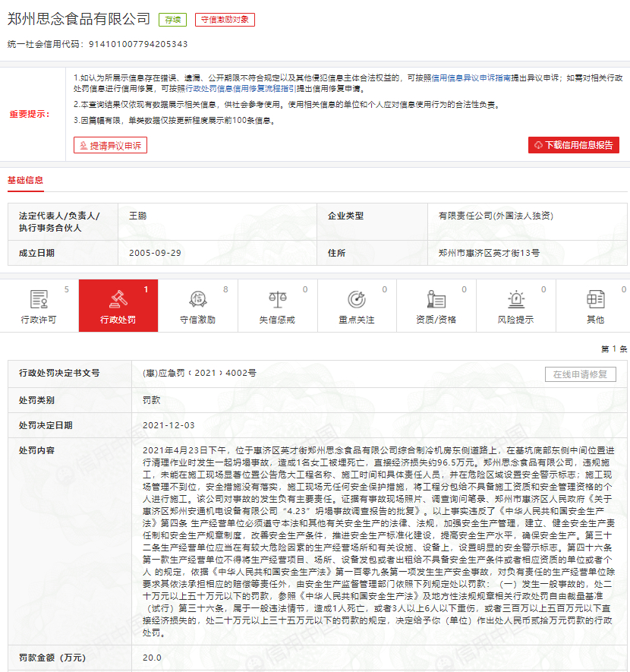Click the 失信惩戒 balance scale icon

pos(278,298)
